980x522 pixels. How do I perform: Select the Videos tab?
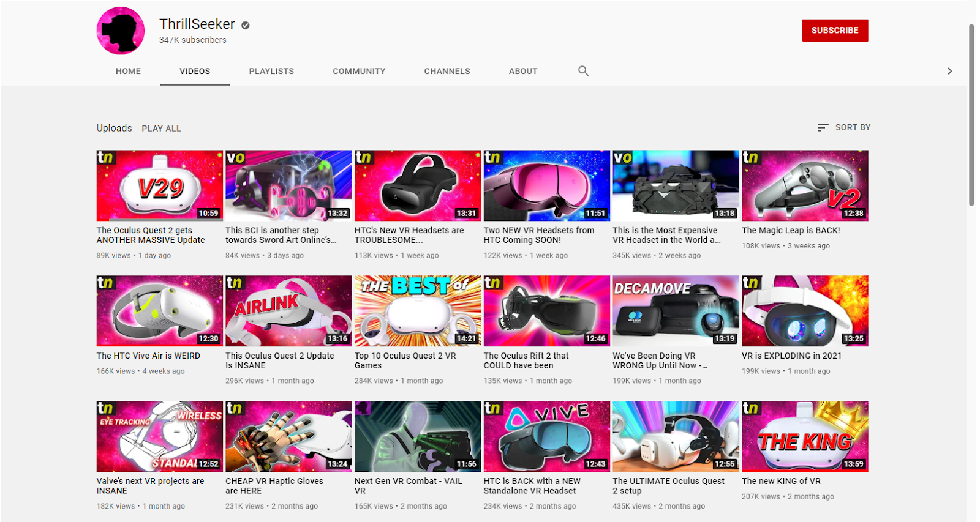point(195,71)
